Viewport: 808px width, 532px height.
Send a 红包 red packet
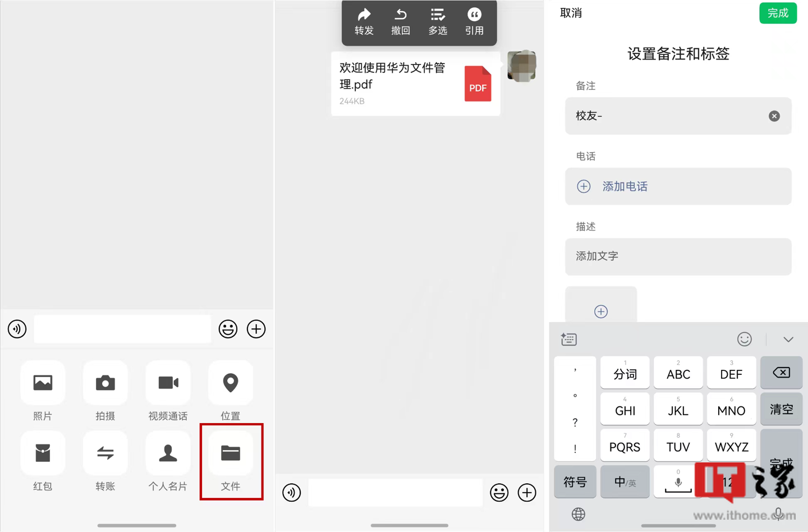click(x=43, y=453)
